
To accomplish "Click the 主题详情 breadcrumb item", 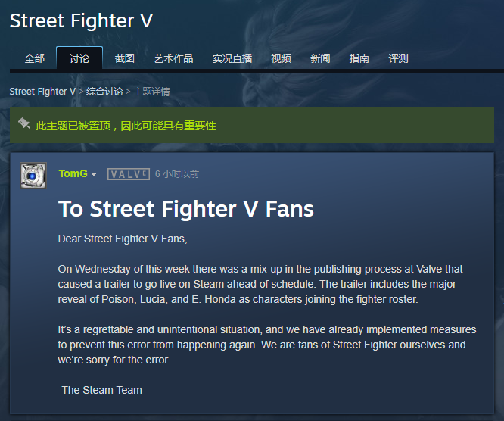I will click(x=152, y=92).
